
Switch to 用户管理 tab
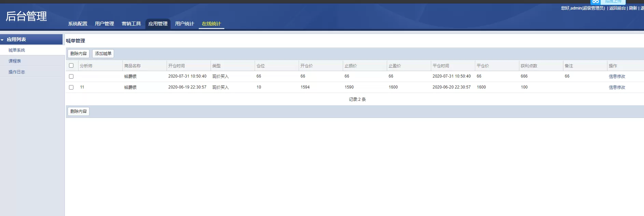[104, 24]
